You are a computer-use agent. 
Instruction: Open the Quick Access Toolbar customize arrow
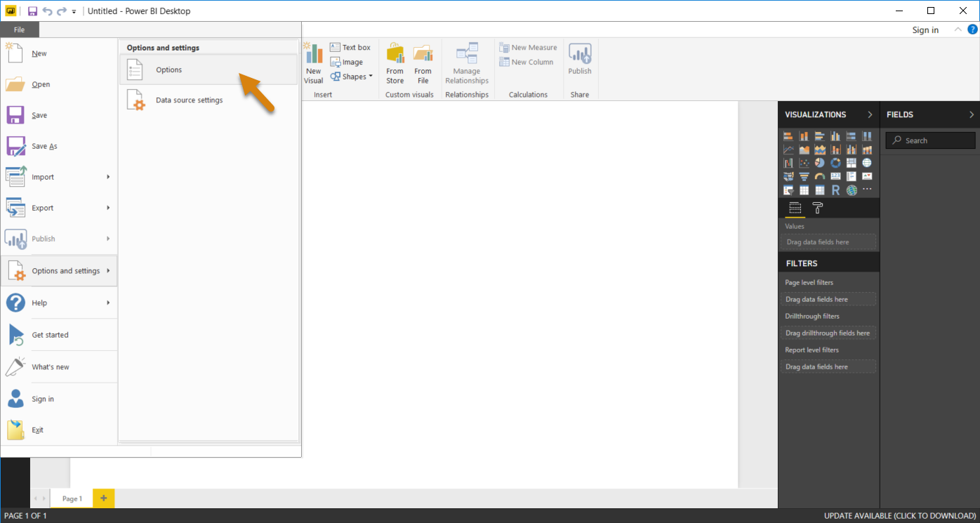point(74,12)
